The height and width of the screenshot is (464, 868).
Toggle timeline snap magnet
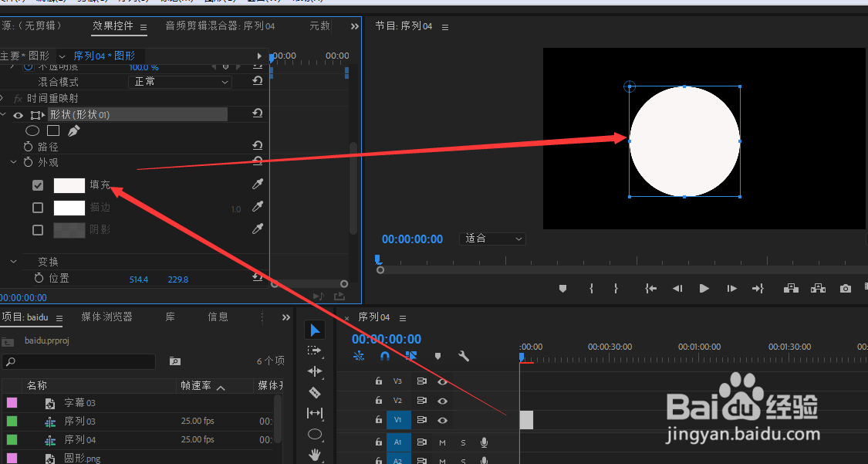(x=385, y=356)
